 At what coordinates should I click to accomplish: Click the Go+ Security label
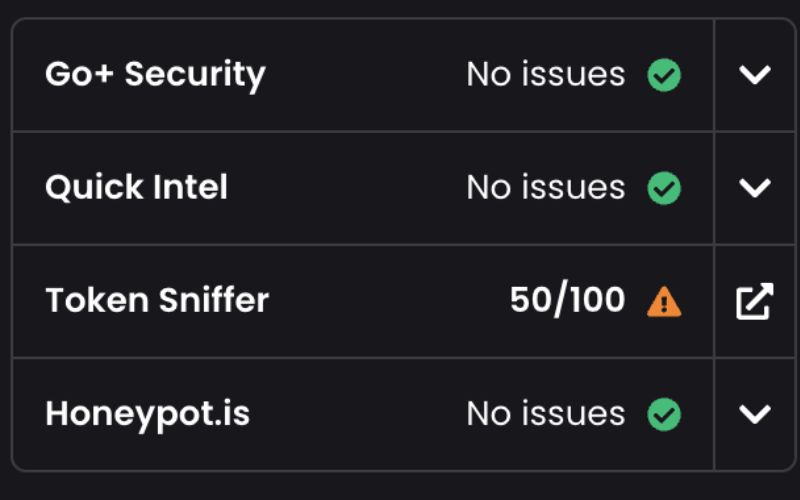tap(155, 76)
